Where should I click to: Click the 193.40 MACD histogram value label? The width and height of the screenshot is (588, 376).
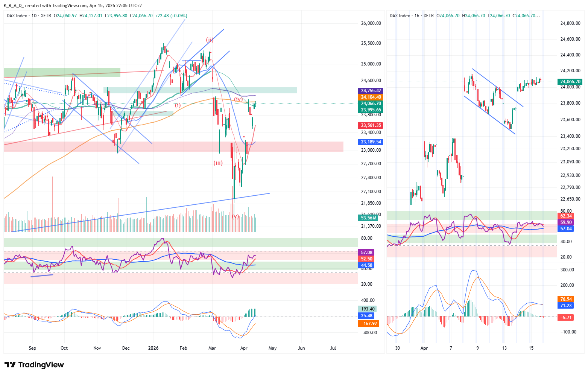pos(368,309)
